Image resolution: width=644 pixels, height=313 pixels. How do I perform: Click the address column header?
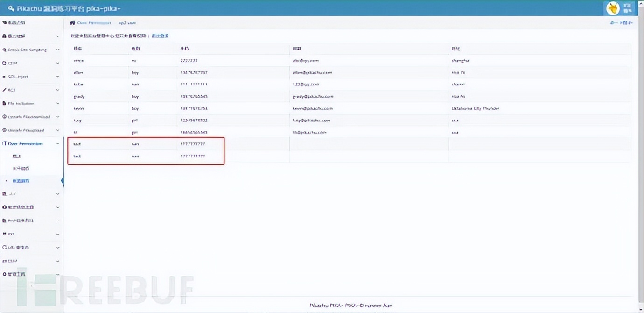[x=455, y=49]
